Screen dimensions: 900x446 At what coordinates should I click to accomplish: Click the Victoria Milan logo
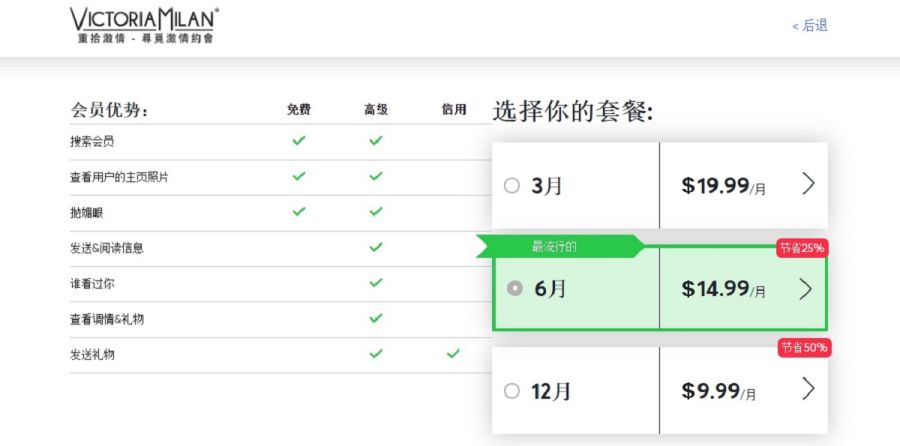pyautogui.click(x=144, y=25)
